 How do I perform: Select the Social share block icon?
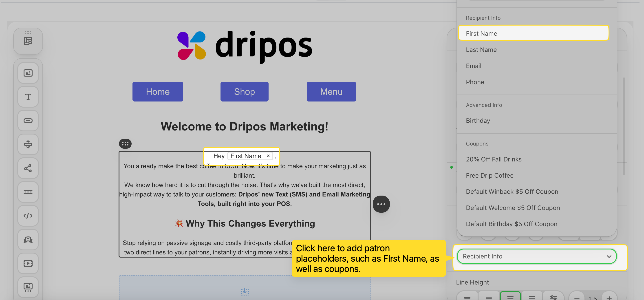click(28, 168)
